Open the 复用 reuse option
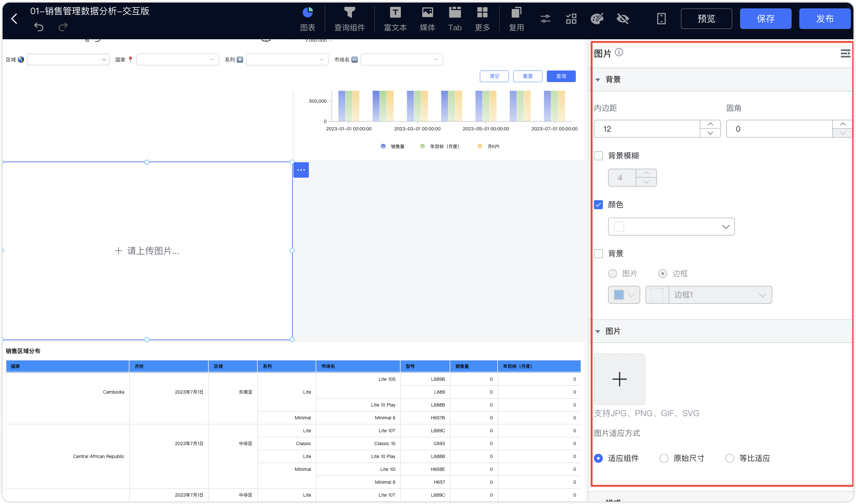 click(x=516, y=19)
